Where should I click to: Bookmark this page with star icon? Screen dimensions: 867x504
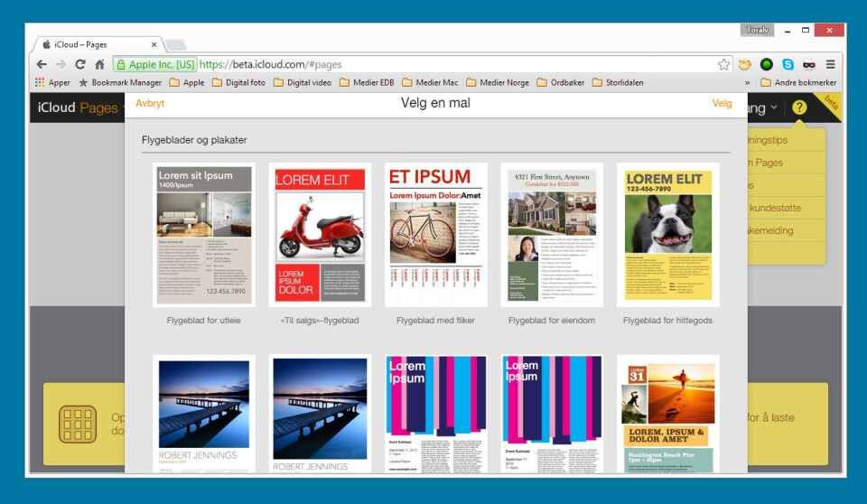point(723,64)
